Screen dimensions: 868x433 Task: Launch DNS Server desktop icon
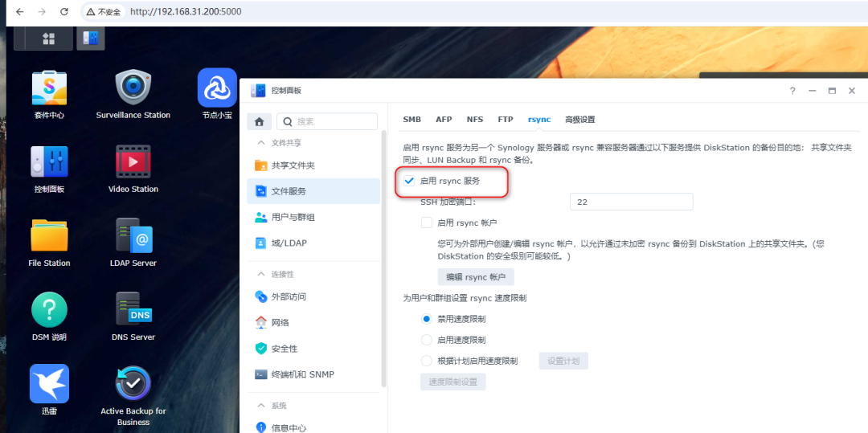click(133, 310)
